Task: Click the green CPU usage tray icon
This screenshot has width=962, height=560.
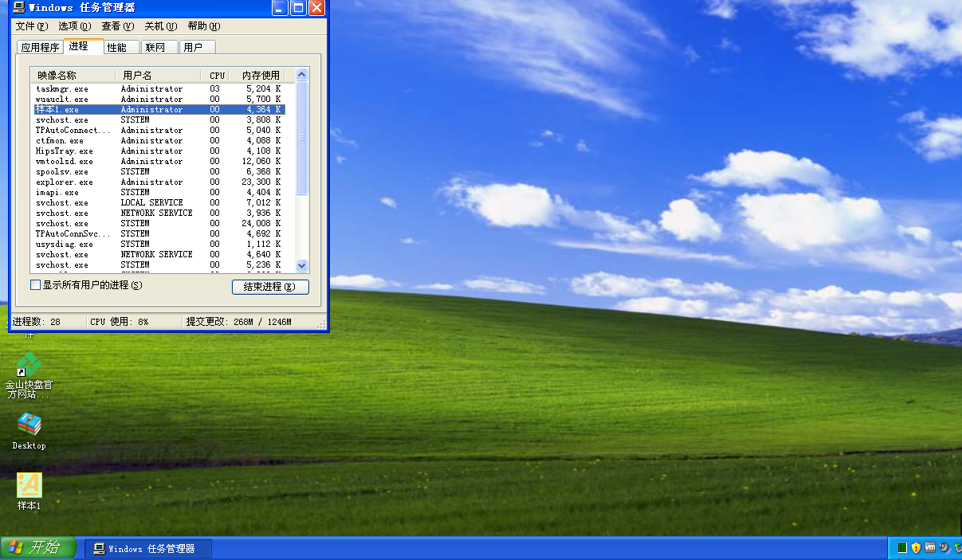Action: (x=902, y=548)
